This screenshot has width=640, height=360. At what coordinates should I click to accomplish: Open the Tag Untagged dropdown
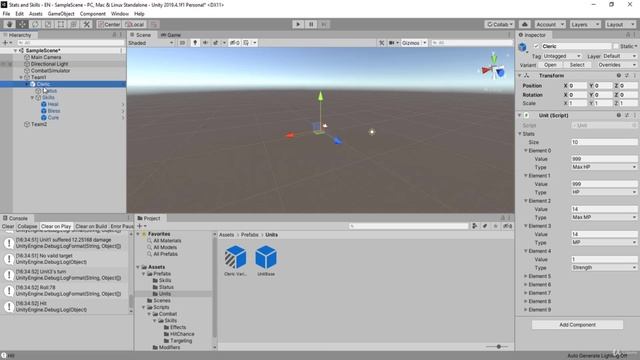(562, 56)
